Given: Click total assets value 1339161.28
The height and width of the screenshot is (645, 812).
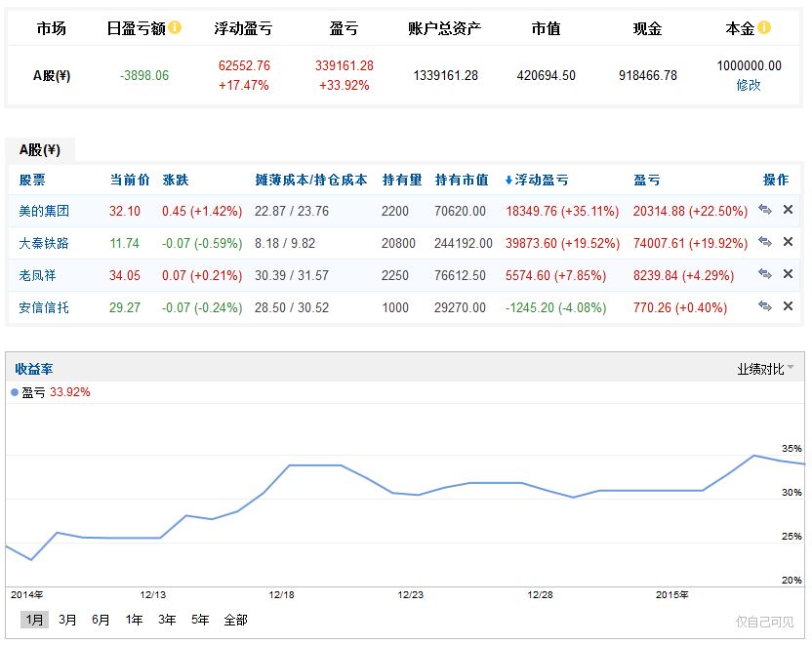Looking at the screenshot, I should point(445,75).
